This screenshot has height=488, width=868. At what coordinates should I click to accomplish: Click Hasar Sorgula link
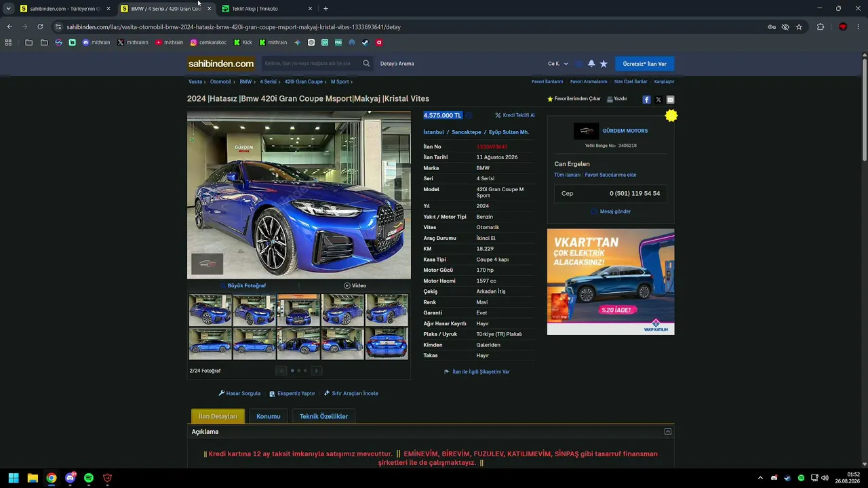pyautogui.click(x=239, y=393)
